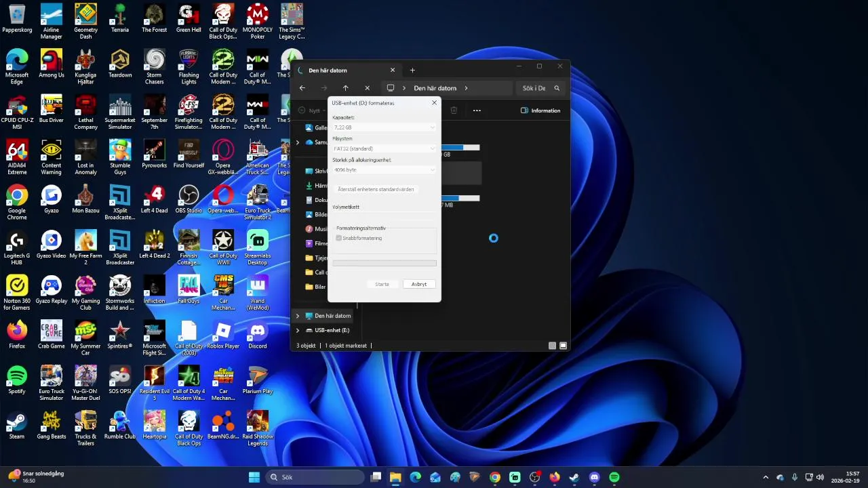868x488 pixels.
Task: Click the Volymetikett text field
Action: [384, 216]
